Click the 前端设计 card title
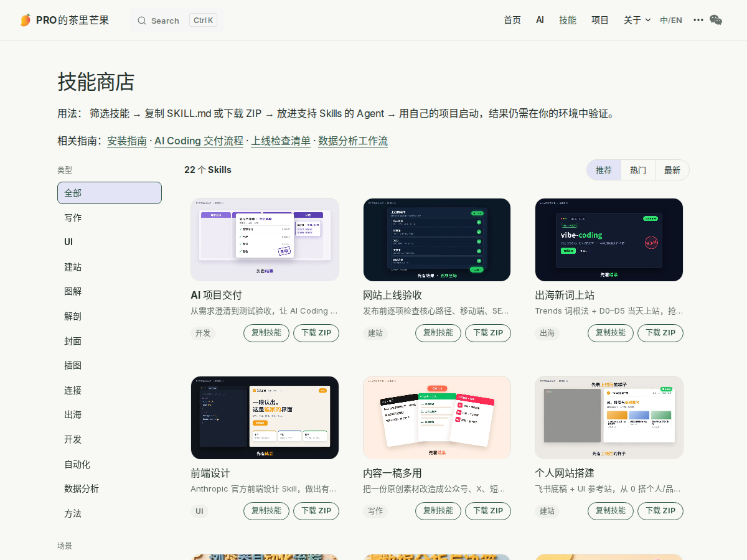Image resolution: width=747 pixels, height=560 pixels. (x=210, y=473)
